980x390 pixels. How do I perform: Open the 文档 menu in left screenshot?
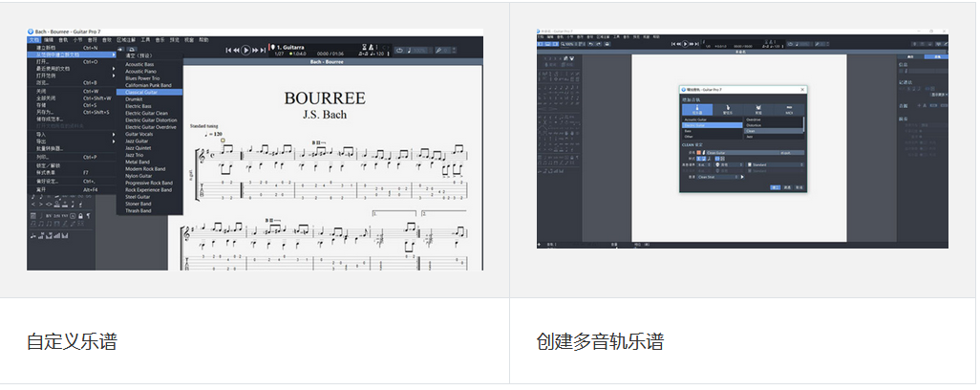click(x=33, y=40)
